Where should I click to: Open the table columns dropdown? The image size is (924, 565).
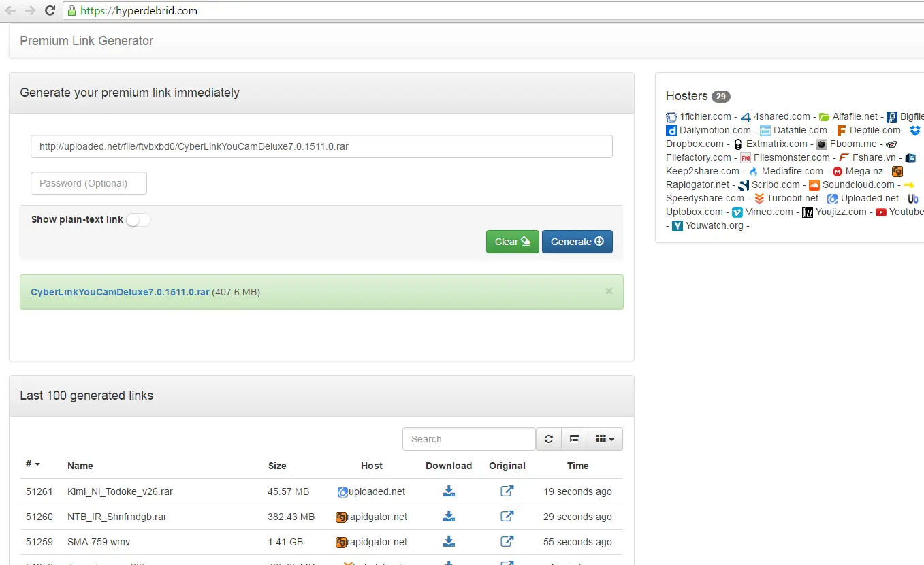pos(605,439)
